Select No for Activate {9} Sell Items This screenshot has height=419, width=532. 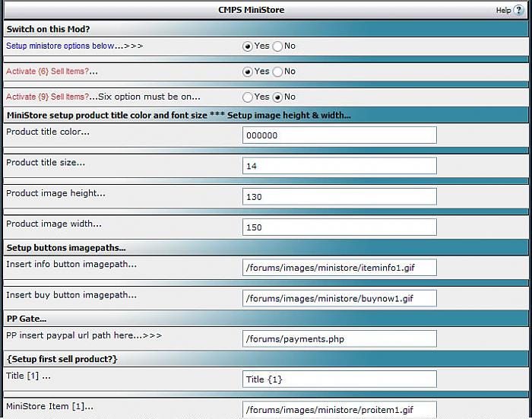pos(277,97)
